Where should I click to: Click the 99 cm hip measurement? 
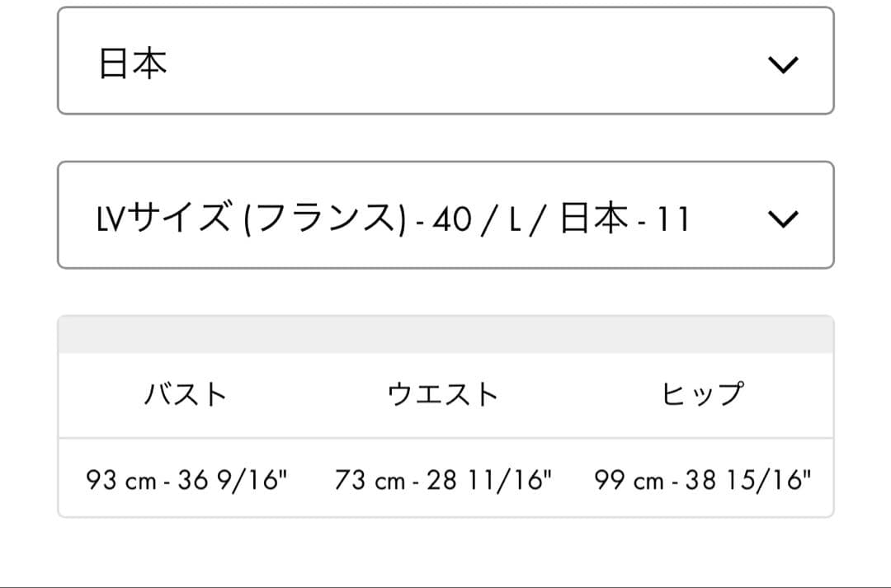(x=629, y=479)
